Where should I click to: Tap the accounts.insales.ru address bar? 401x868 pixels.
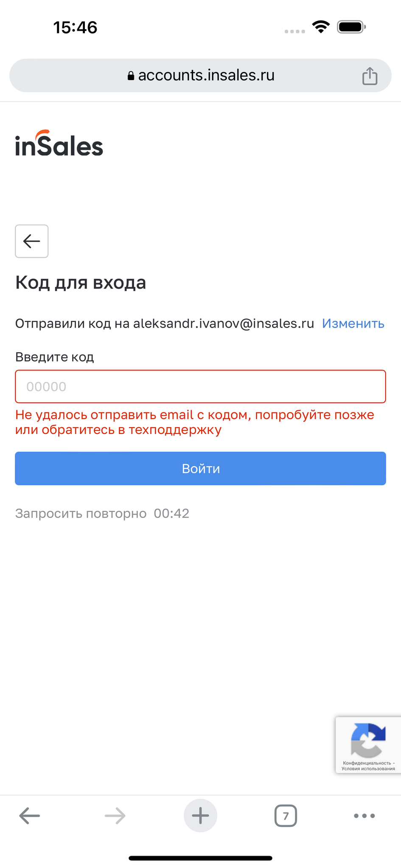pos(206,75)
